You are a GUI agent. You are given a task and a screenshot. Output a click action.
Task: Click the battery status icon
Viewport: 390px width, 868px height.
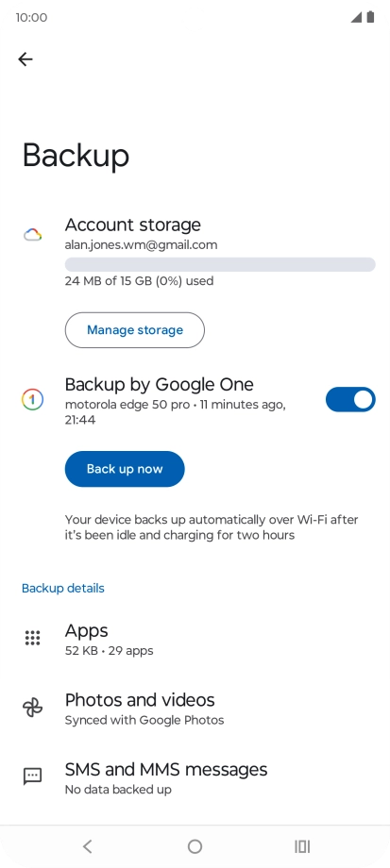[370, 17]
